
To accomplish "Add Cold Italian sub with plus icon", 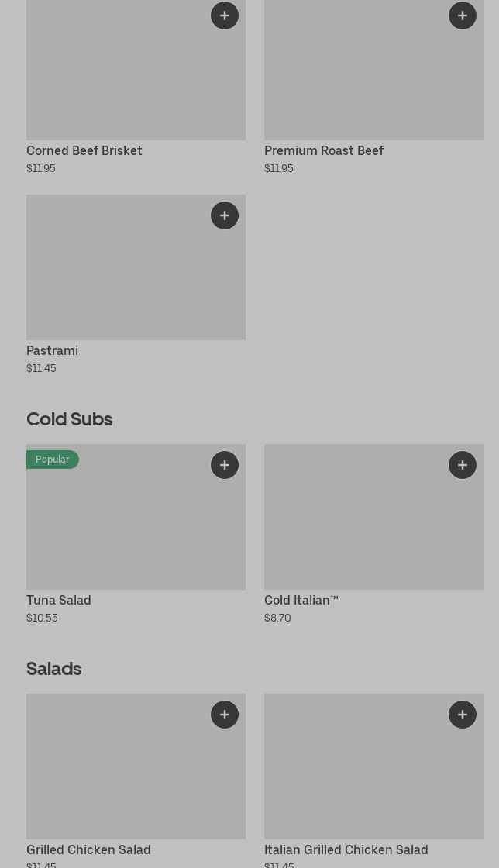I will [463, 465].
